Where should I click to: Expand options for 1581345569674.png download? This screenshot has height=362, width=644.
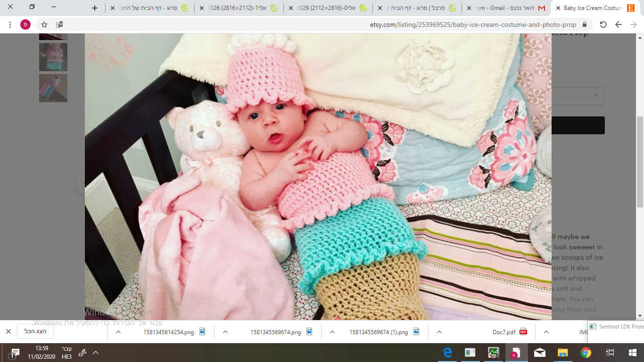coord(225,332)
